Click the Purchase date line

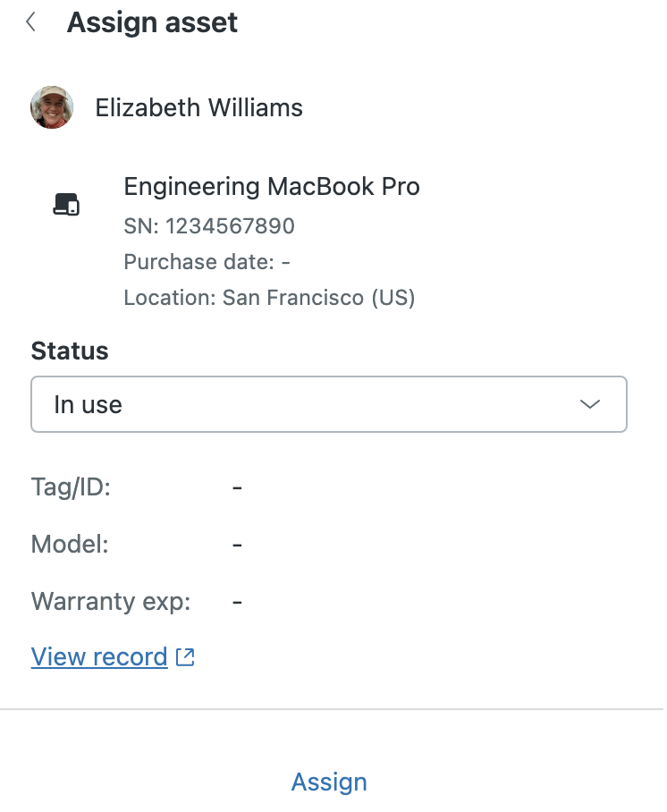(207, 262)
